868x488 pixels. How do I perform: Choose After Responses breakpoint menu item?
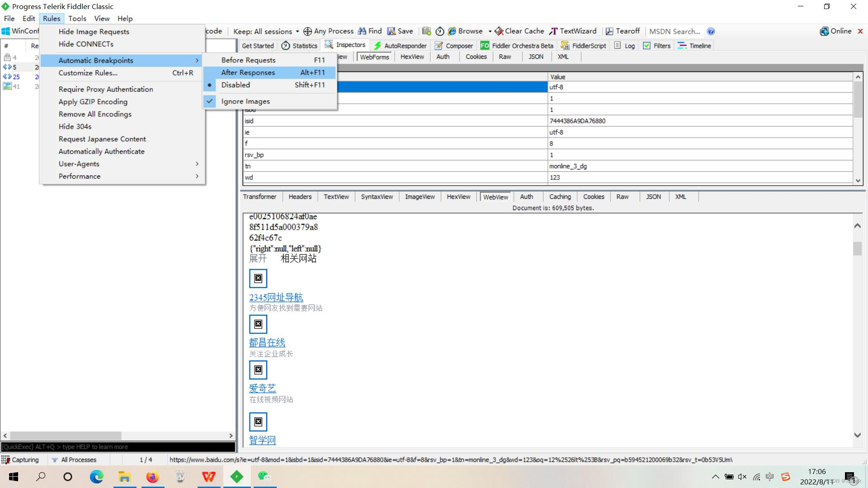tap(248, 72)
